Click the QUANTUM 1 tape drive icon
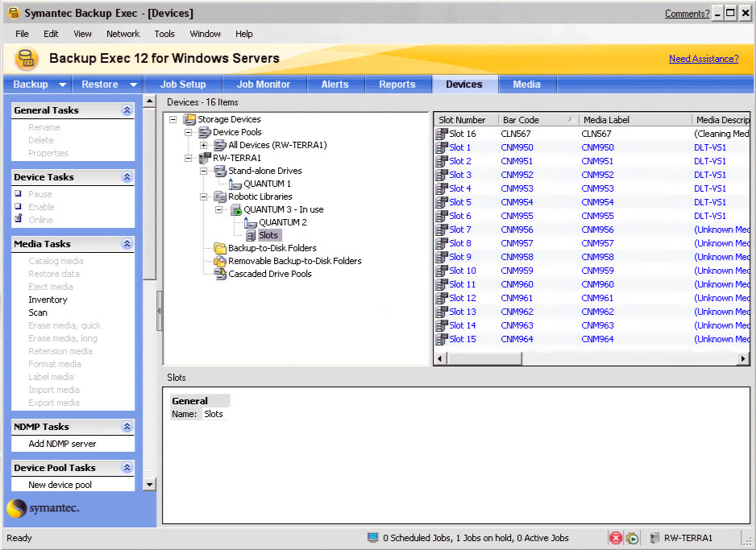Screen dimensions: 756x550 point(235,184)
